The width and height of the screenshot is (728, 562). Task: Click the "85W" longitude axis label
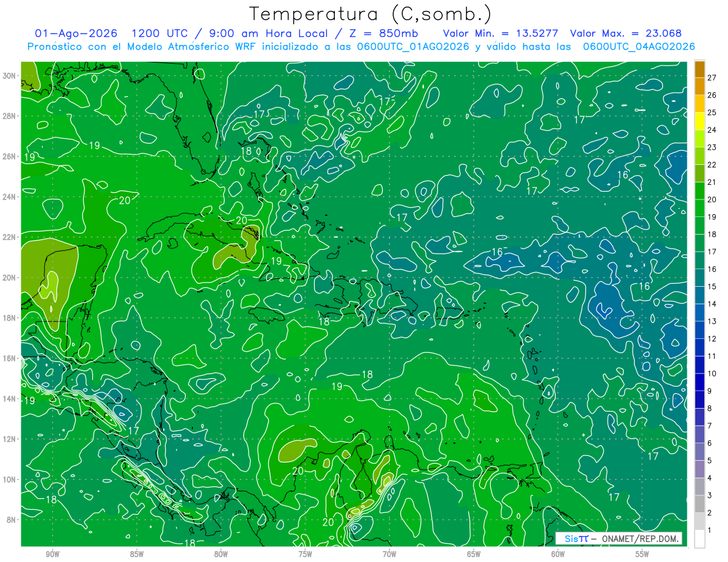[136, 554]
